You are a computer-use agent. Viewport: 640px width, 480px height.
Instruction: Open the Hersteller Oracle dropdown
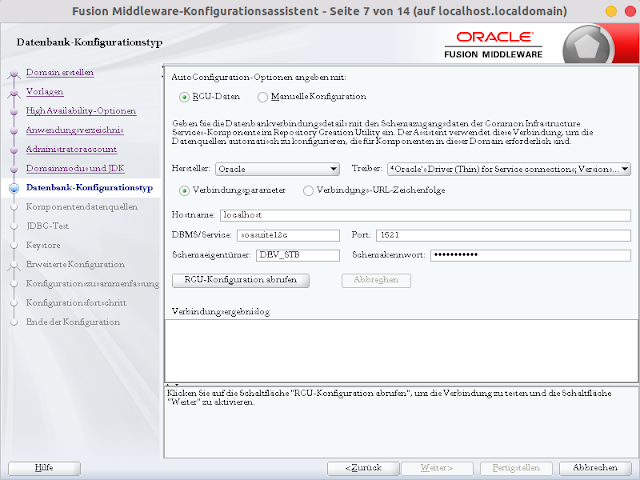(x=277, y=169)
